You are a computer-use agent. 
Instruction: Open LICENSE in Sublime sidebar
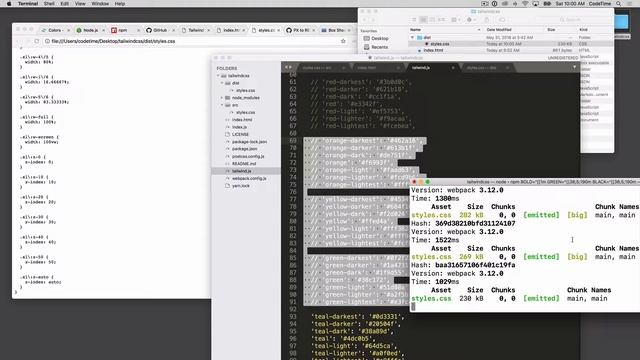(240, 134)
